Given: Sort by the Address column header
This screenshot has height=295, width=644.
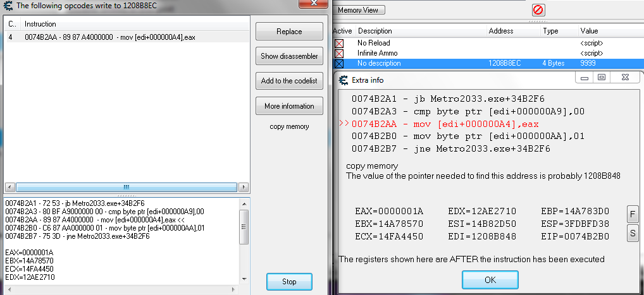Looking at the screenshot, I should [501, 31].
